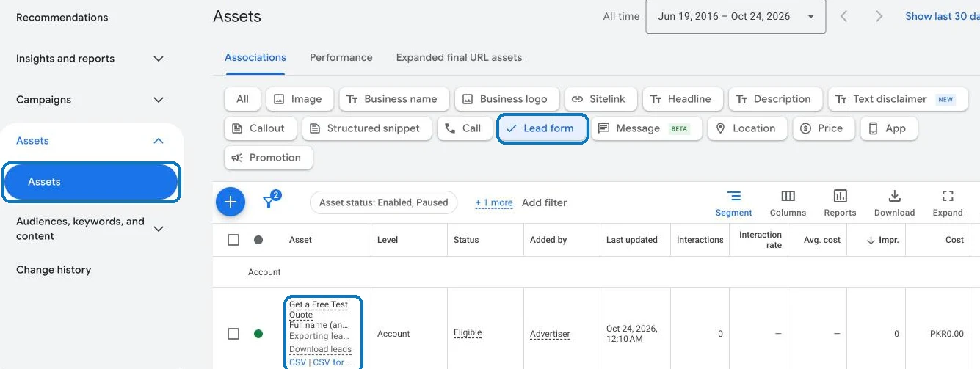The width and height of the screenshot is (980, 369).
Task: Open Expanded final URL assets tab
Action: point(459,57)
